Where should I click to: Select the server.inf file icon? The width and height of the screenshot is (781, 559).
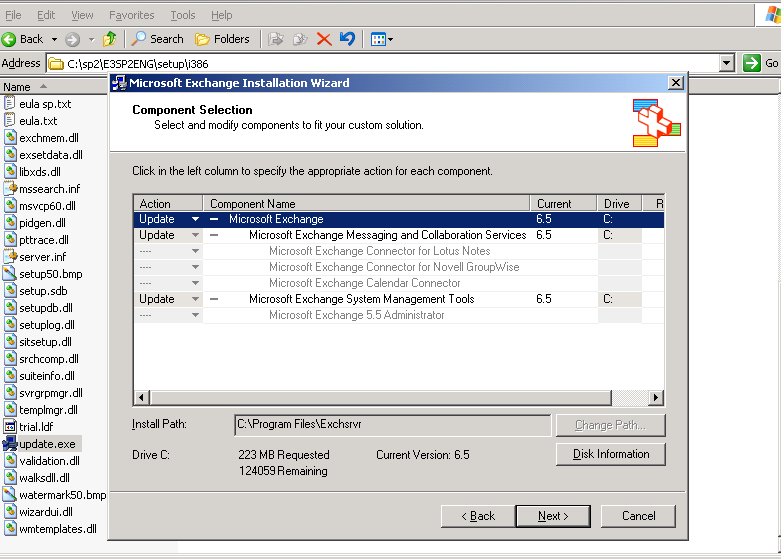pyautogui.click(x=10, y=256)
